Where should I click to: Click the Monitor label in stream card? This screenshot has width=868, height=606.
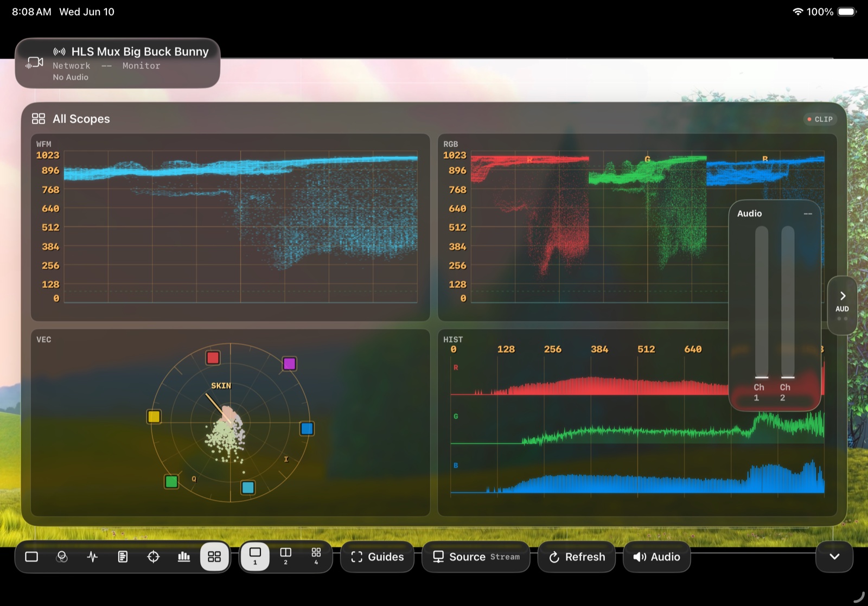tap(141, 66)
